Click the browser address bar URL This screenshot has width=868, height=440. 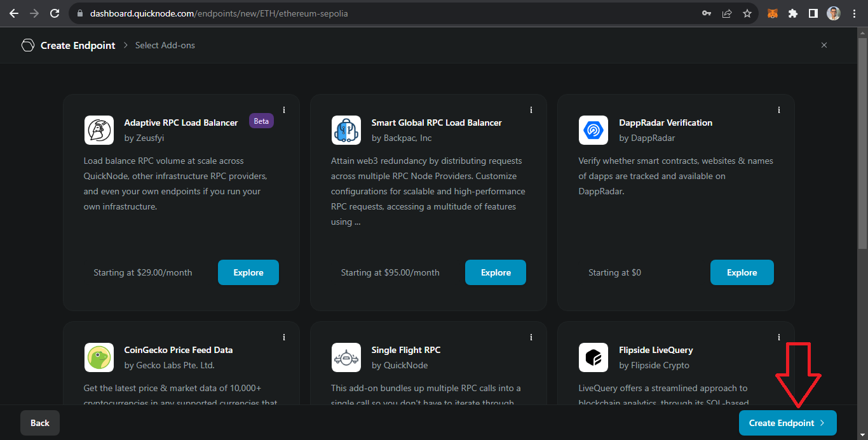click(x=219, y=13)
